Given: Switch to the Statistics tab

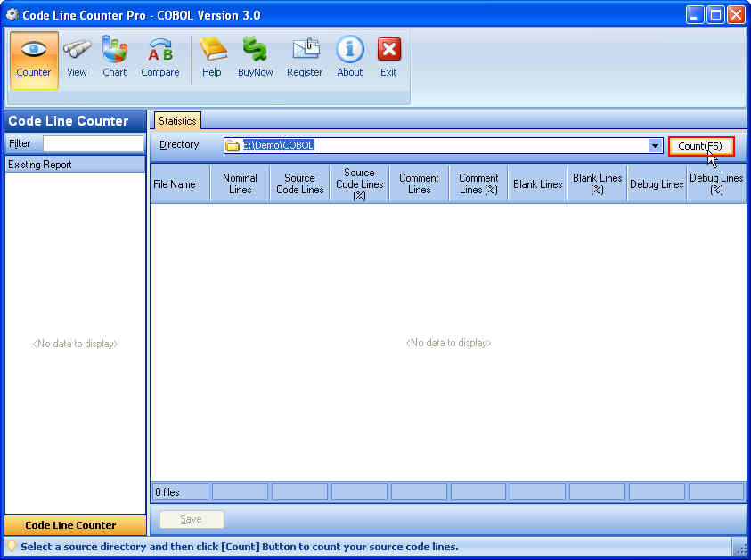Looking at the screenshot, I should pos(176,120).
